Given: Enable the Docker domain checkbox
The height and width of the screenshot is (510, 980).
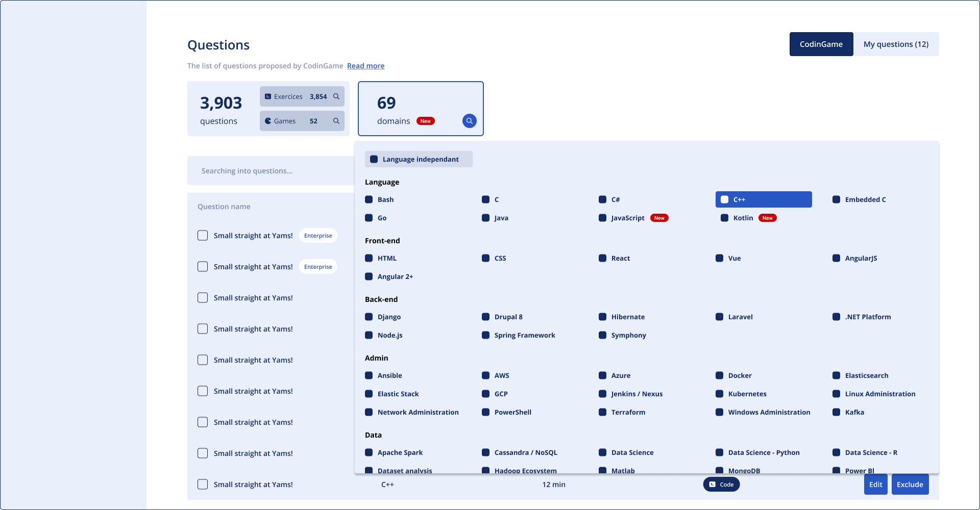Looking at the screenshot, I should [720, 375].
